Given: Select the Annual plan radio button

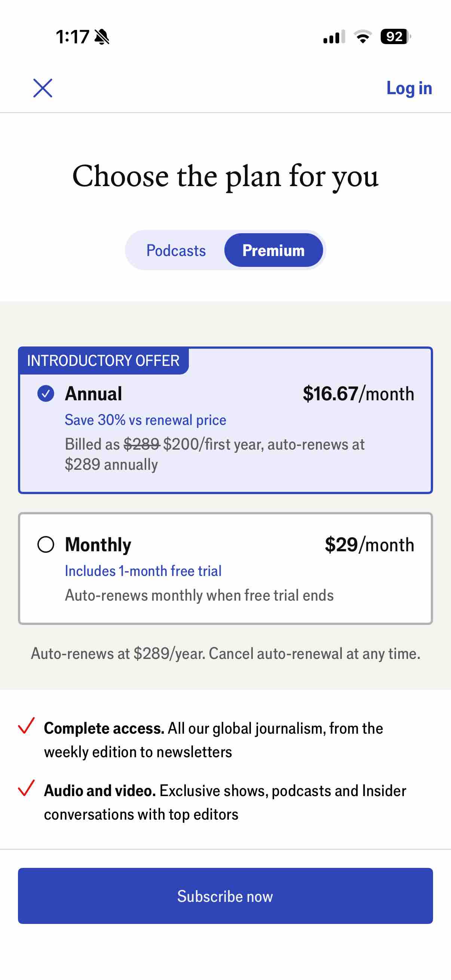Looking at the screenshot, I should 46,393.
